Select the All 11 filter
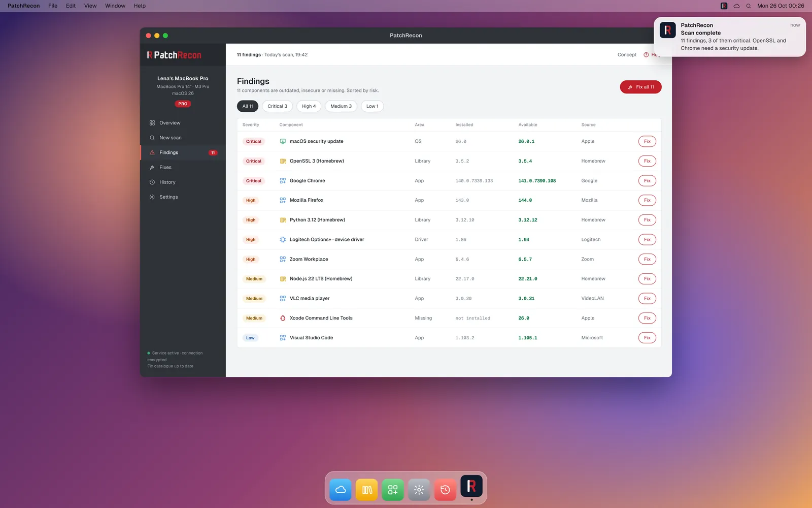 248,106
